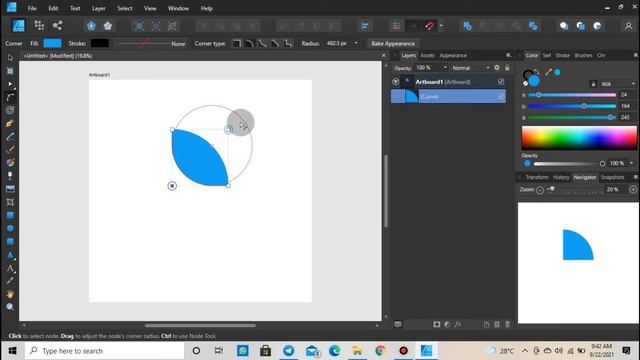
Task: Click the boolean Add operation icon
Action: (x=468, y=26)
